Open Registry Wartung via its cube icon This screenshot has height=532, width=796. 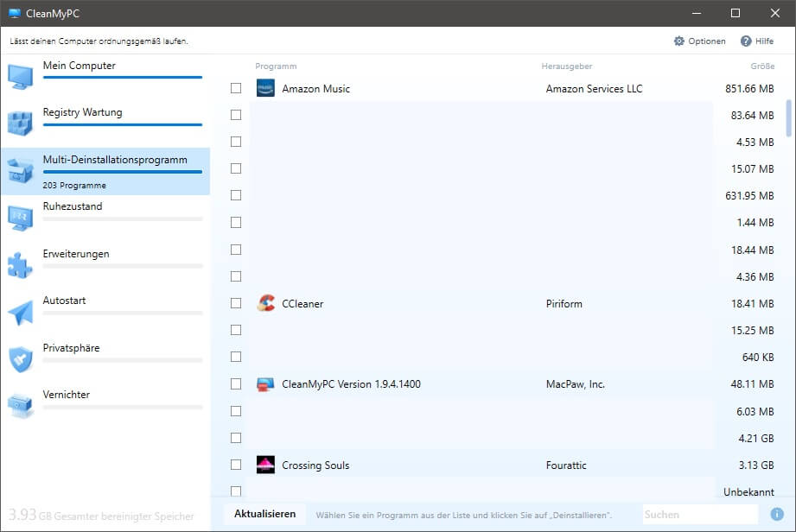click(x=20, y=123)
